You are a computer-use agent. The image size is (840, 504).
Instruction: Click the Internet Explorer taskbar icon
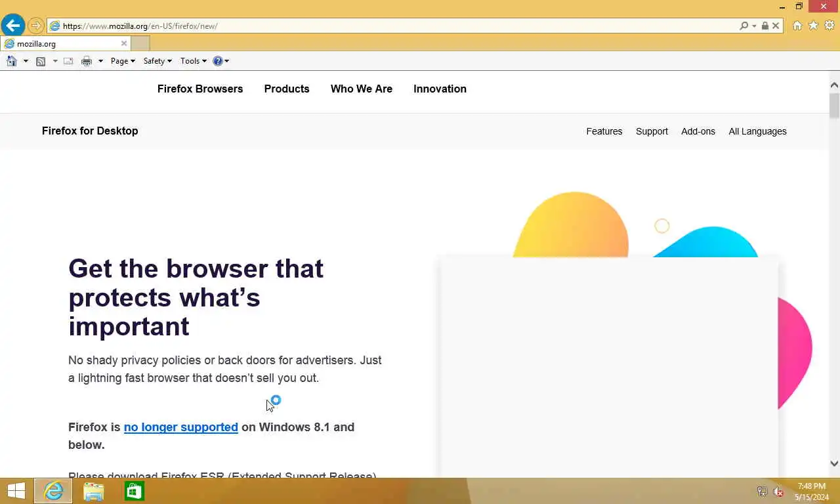point(53,491)
